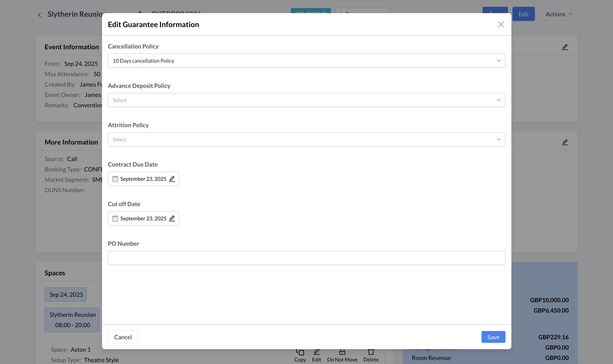Click the Cut off Date calendar icon
The height and width of the screenshot is (364, 613).
115,218
